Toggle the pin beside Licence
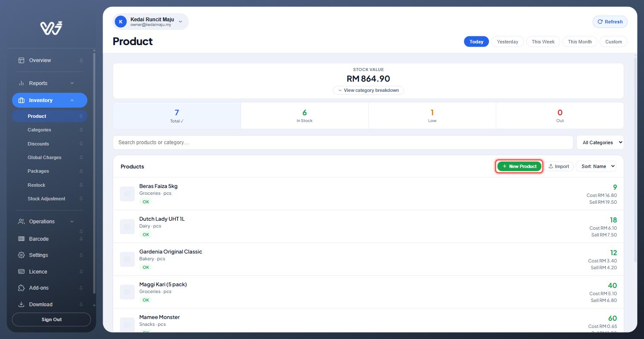Image resolution: width=644 pixels, height=339 pixels. coord(81,272)
